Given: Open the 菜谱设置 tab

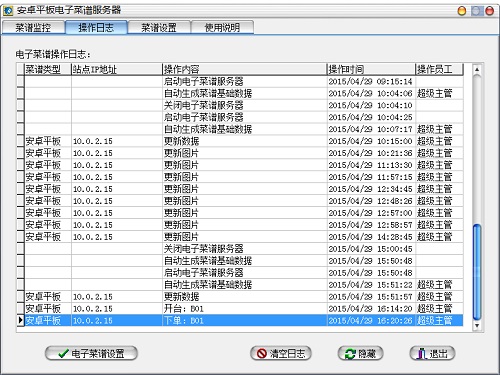Looking at the screenshot, I should 159,27.
